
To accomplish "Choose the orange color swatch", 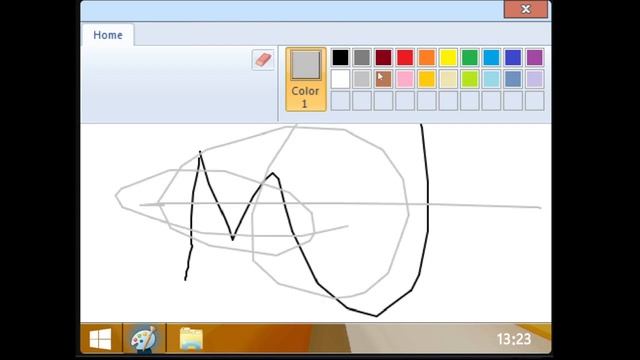I will tap(427, 58).
